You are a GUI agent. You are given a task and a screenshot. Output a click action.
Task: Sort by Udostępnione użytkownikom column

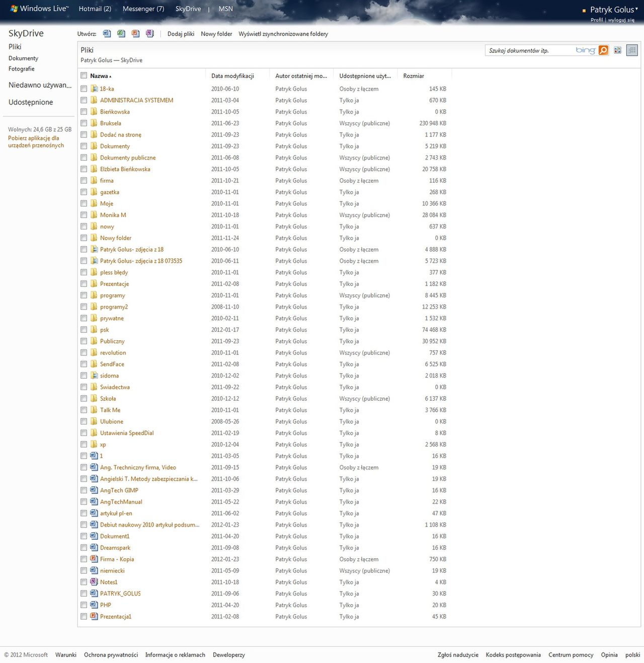[x=365, y=76]
